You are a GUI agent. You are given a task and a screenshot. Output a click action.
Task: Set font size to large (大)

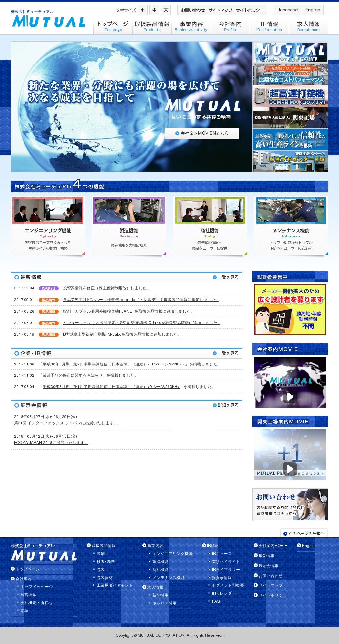pos(166,10)
